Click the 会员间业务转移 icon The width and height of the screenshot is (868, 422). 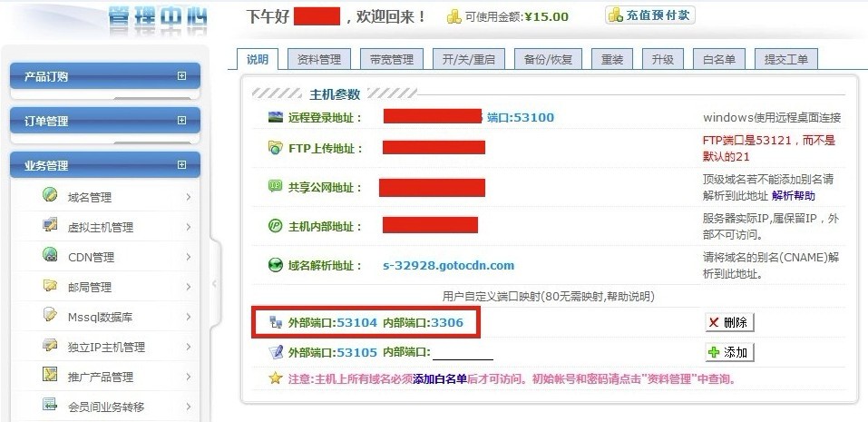[50, 405]
